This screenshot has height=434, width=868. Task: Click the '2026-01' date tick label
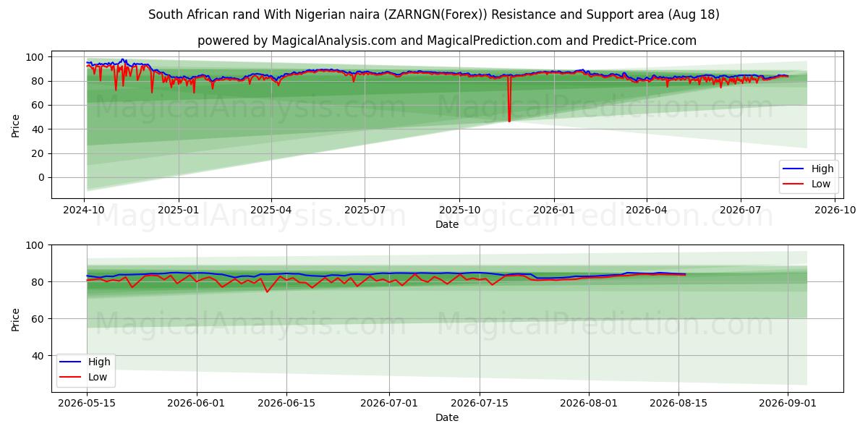pos(553,210)
